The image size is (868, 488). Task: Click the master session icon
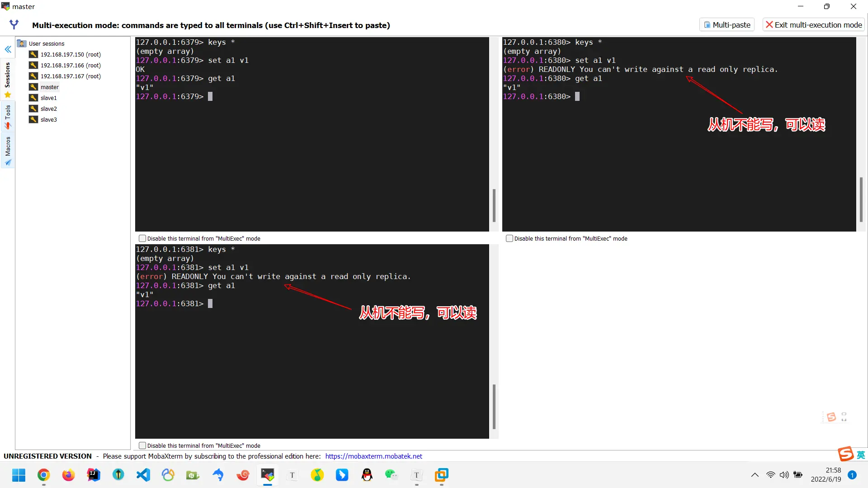tap(33, 87)
